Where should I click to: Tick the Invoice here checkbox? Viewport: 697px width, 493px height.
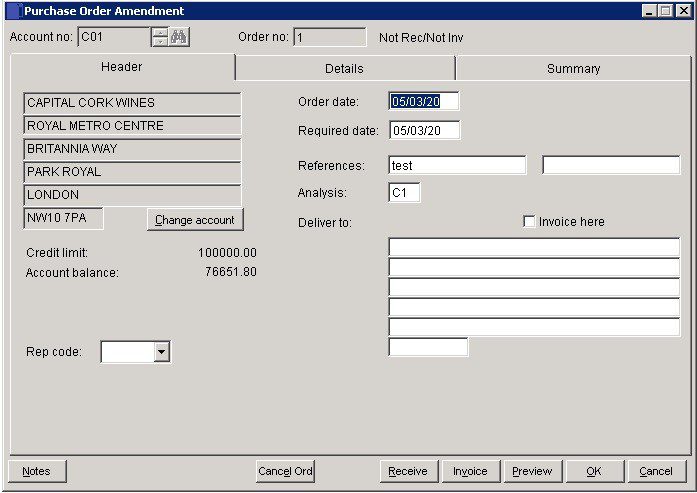click(x=529, y=221)
